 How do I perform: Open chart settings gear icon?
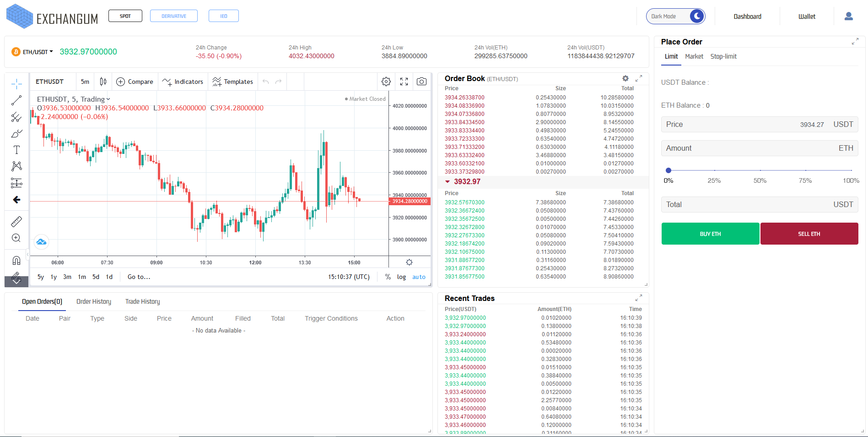click(x=386, y=82)
